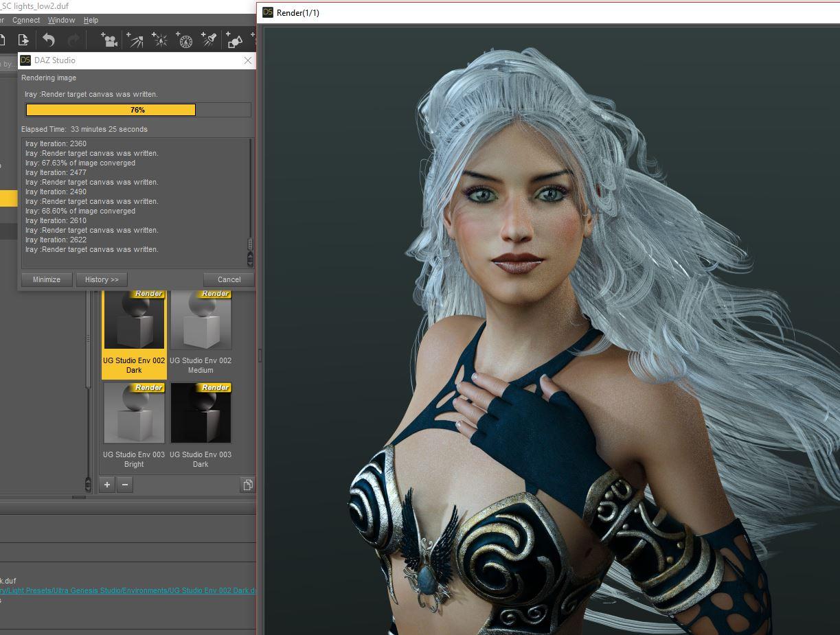The height and width of the screenshot is (635, 840).
Task: Add a new point light
Action: tap(159, 40)
